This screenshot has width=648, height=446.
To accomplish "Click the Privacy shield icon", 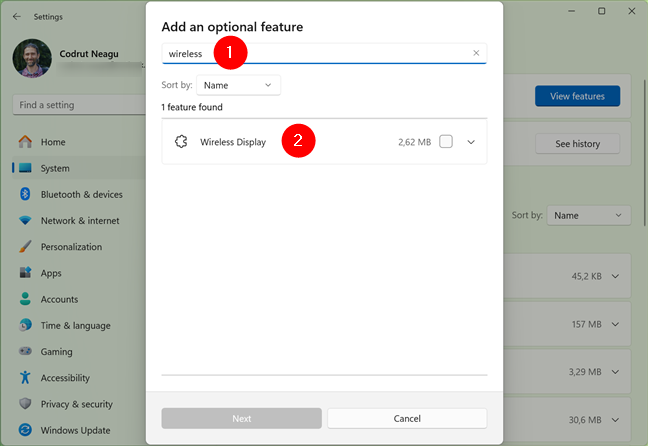I will pyautogui.click(x=25, y=403).
